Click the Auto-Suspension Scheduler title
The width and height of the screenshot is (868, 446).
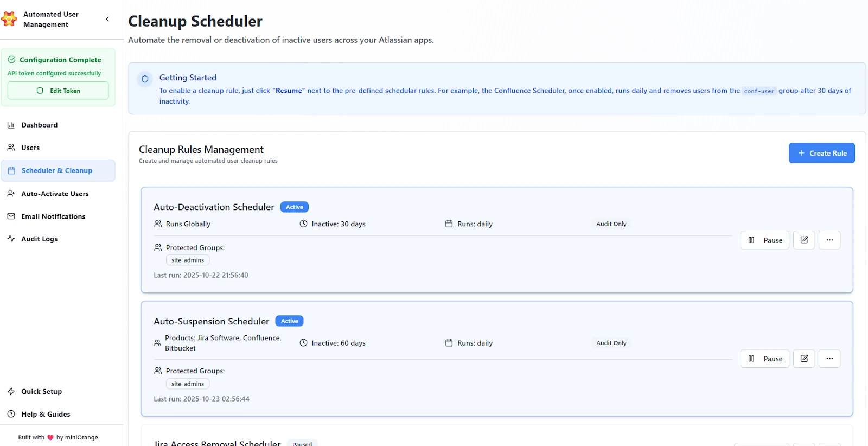pos(212,321)
